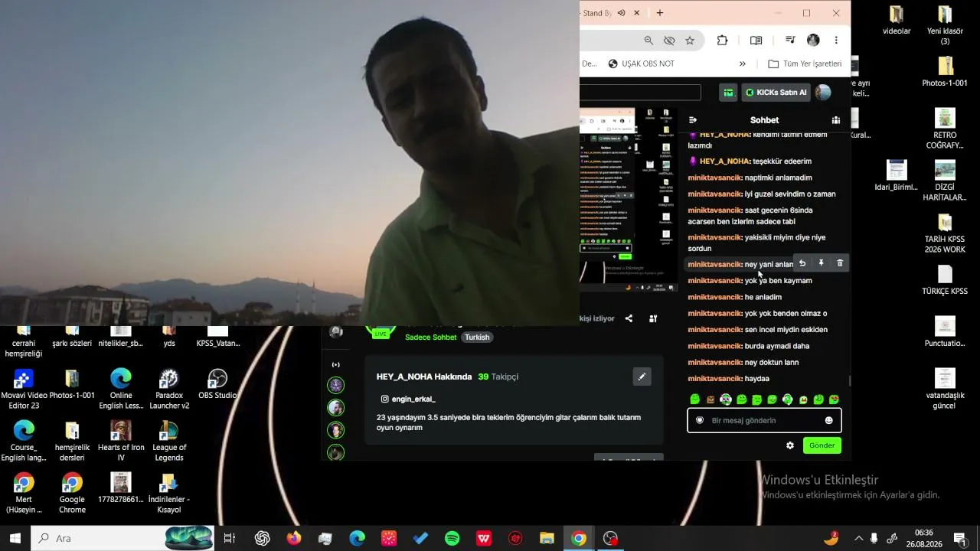Image resolution: width=980 pixels, height=551 pixels.
Task: Open a new Chrome tab
Action: pos(660,13)
